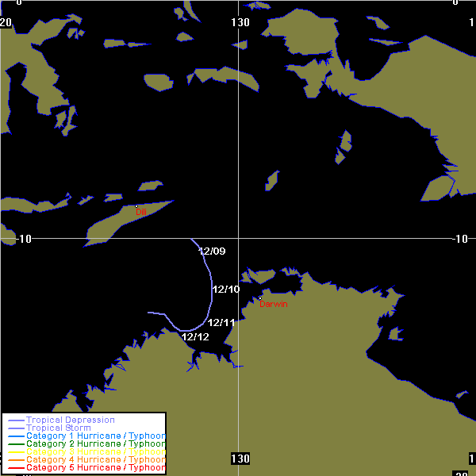Viewport: 476px width, 476px height.
Task: Select the 12/10 track date label
Action: [226, 290]
